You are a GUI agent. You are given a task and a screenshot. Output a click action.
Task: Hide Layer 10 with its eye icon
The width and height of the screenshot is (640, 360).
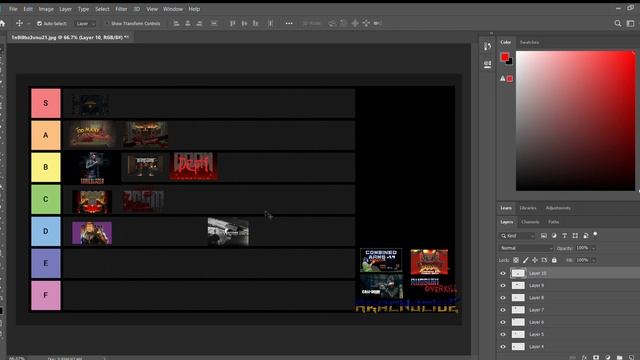point(503,273)
